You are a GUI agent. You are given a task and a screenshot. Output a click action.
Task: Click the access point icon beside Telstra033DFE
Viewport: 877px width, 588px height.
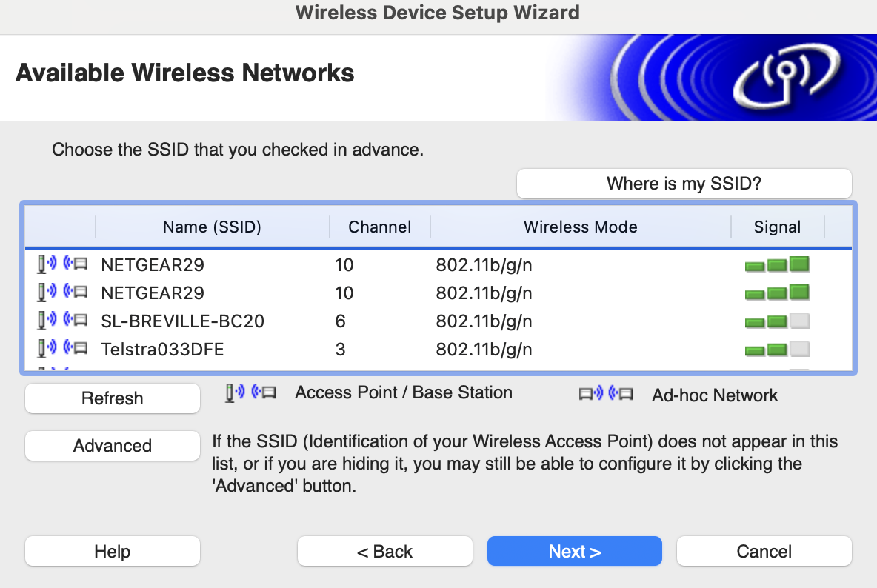(x=63, y=349)
